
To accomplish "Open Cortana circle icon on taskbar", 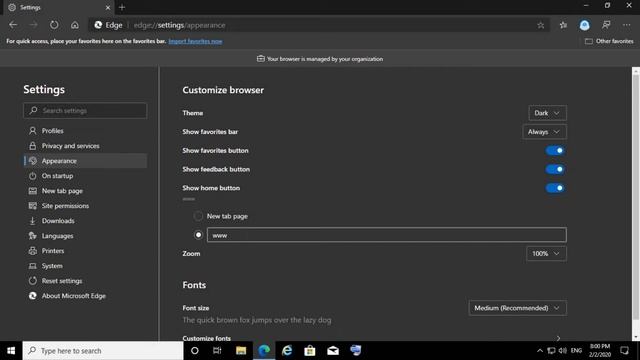I will pyautogui.click(x=195, y=351).
